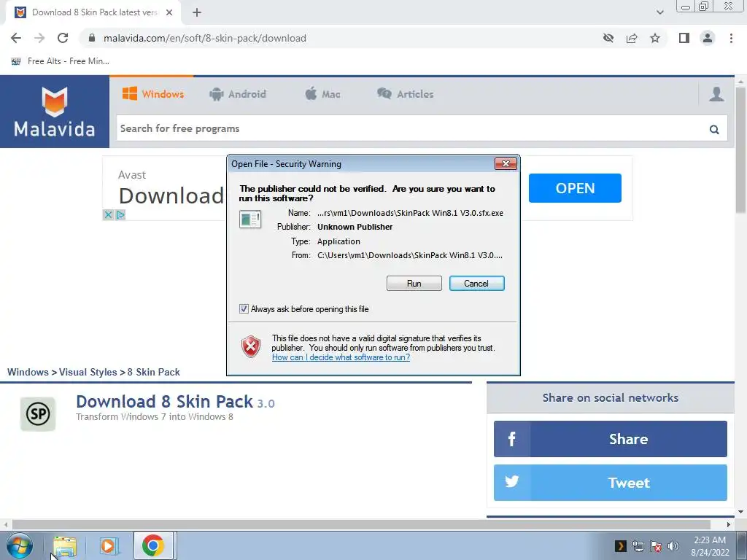Click the crossed-out eye icon in the address bar
747x560 pixels.
[x=608, y=38]
